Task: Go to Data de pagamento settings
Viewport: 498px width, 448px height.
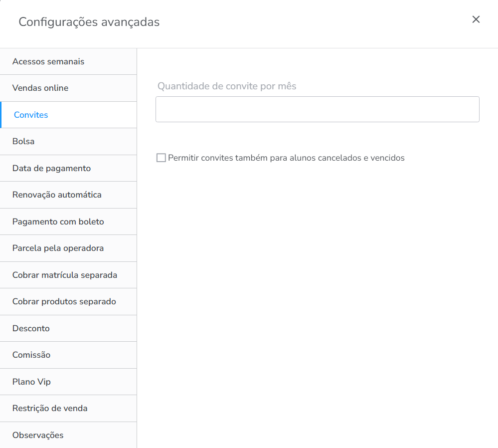Action: [51, 168]
